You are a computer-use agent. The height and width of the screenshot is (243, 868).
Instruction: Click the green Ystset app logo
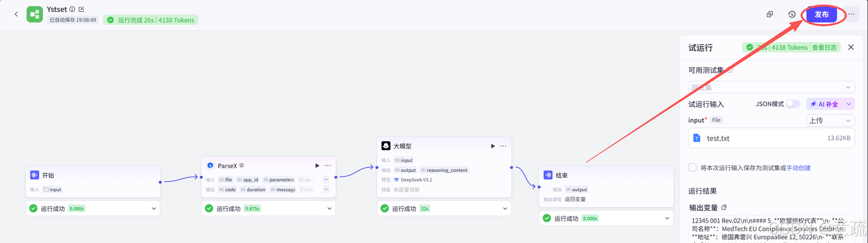click(34, 14)
